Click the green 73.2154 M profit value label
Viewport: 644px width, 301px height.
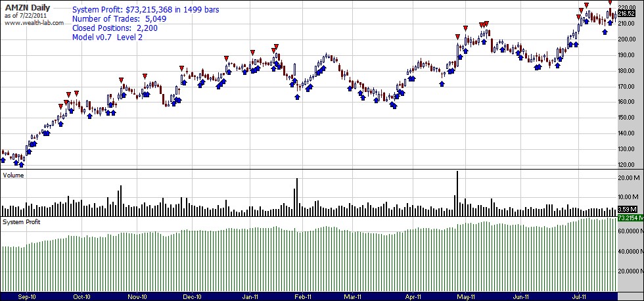tap(630, 218)
